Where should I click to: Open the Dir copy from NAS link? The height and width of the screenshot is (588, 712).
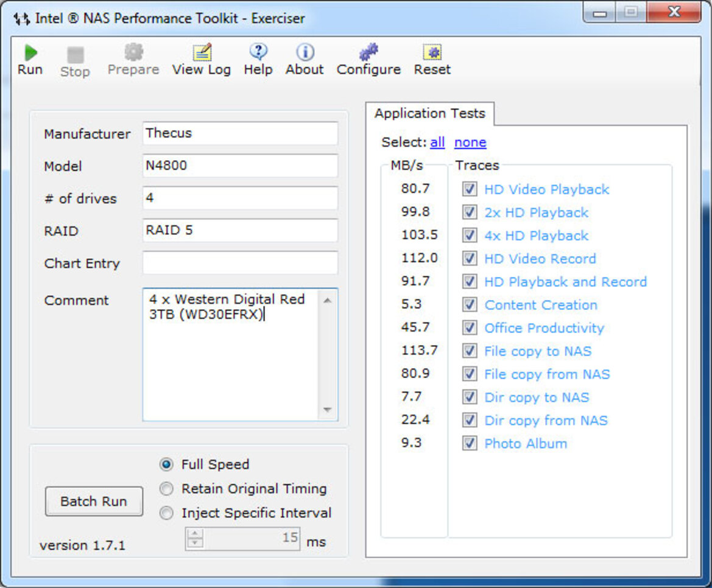coord(546,421)
